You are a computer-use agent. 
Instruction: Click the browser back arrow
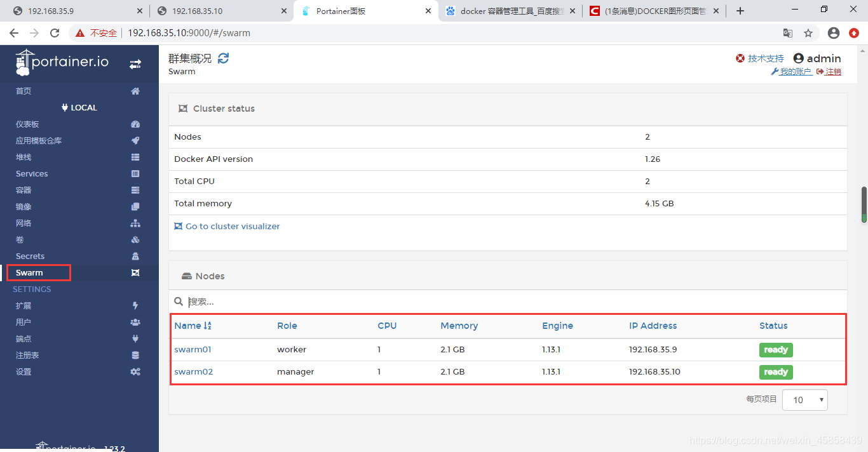pos(15,33)
